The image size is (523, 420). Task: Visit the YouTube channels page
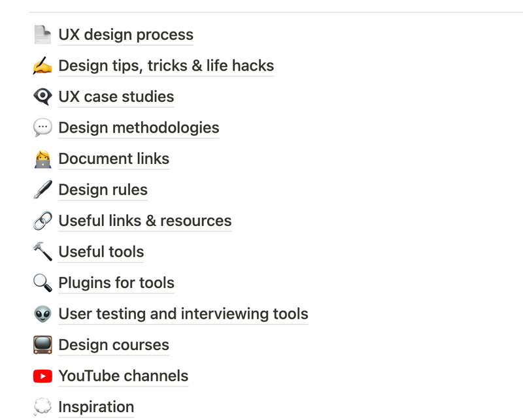[x=124, y=376]
